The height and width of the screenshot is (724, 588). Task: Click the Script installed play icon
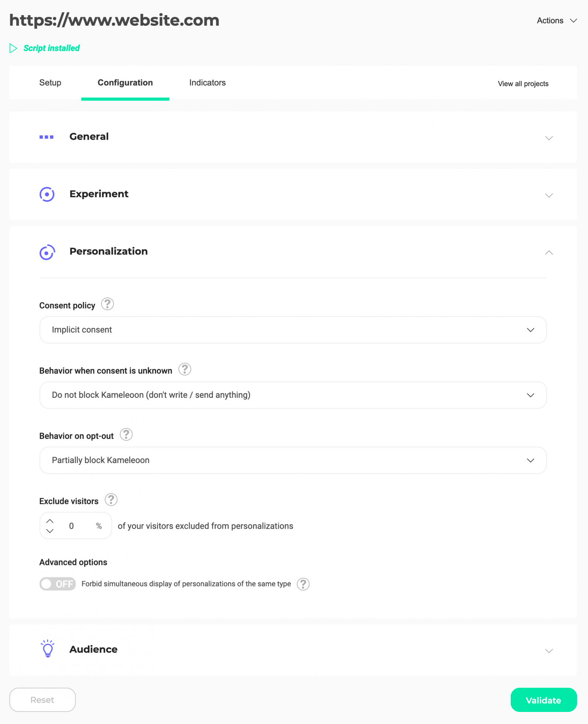click(x=13, y=48)
